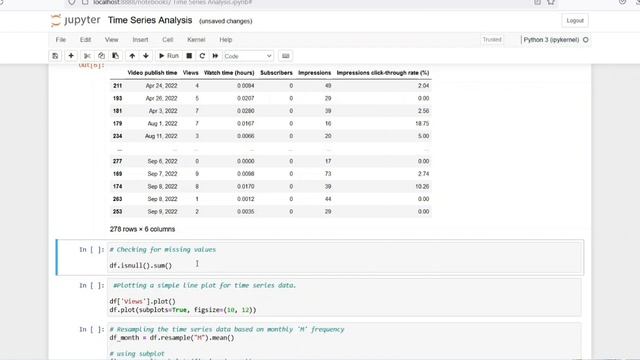Open the Insert menu
The width and height of the screenshot is (640, 360).
(x=140, y=40)
